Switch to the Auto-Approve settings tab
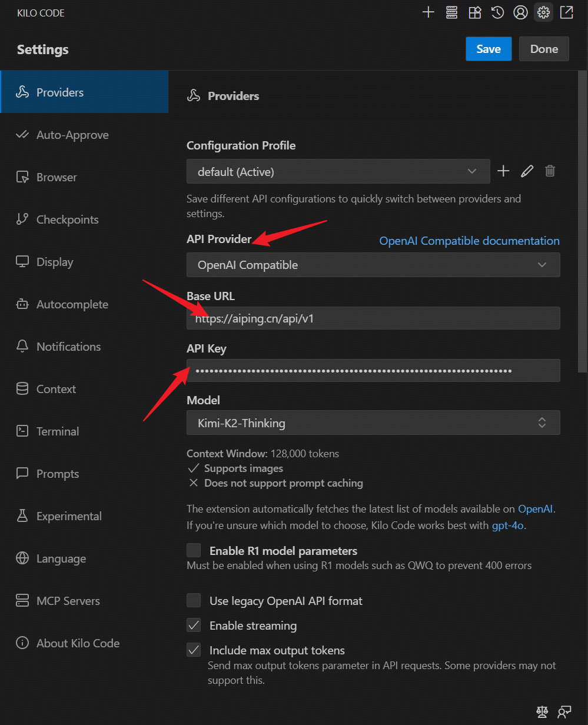Viewport: 588px width, 725px height. point(72,135)
